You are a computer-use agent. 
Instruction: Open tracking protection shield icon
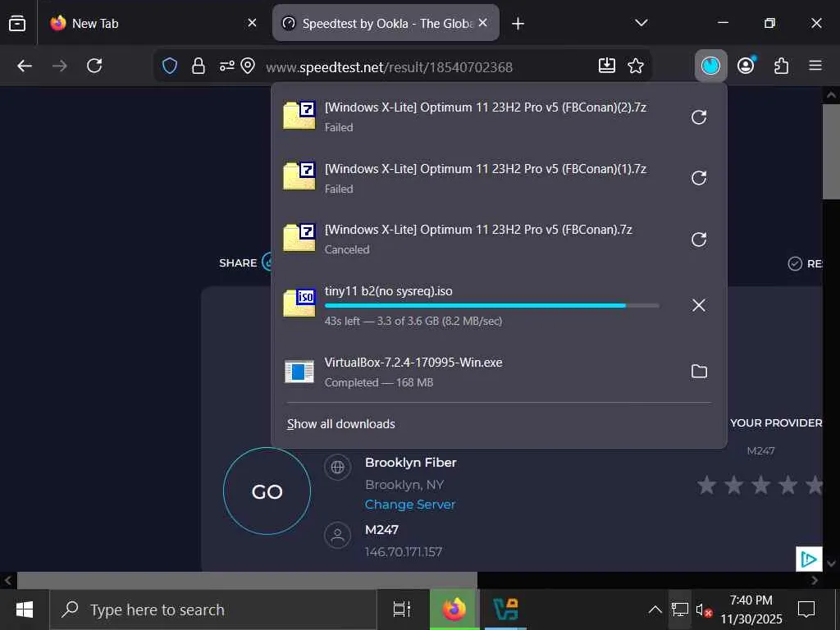click(170, 66)
